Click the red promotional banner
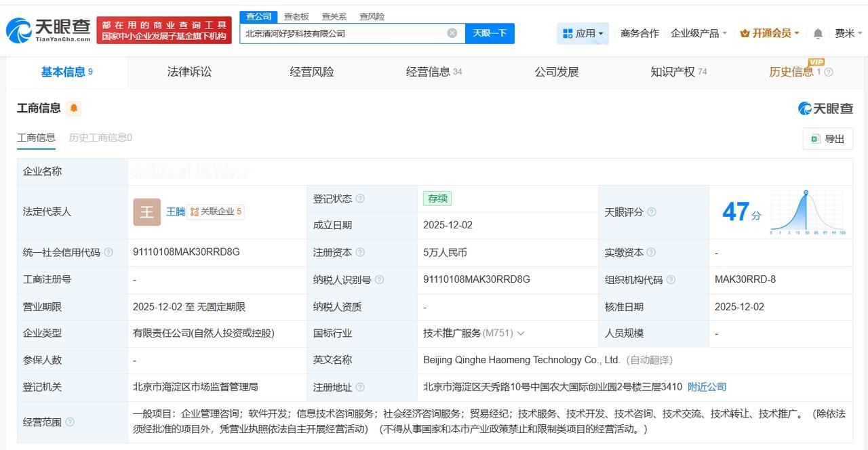Screen dimensions: 868x450 [x=164, y=30]
